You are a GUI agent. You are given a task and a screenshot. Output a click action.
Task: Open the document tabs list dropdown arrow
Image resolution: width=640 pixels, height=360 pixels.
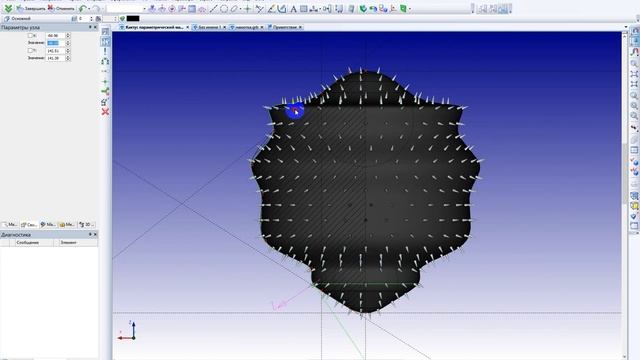click(625, 27)
